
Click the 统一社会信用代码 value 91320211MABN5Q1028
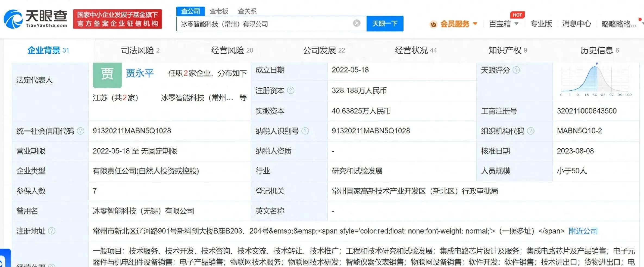tap(132, 131)
